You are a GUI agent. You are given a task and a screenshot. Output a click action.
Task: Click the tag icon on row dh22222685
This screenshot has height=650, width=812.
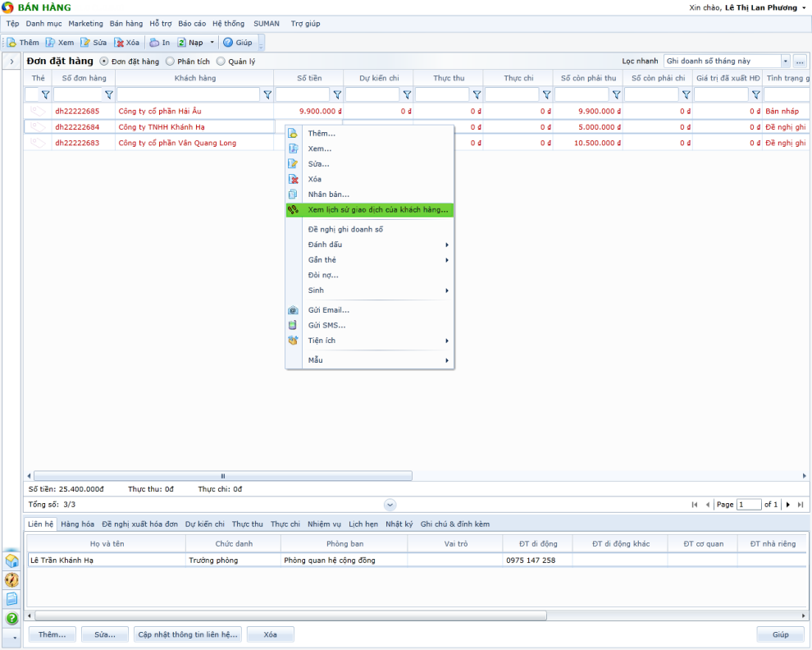click(x=38, y=111)
